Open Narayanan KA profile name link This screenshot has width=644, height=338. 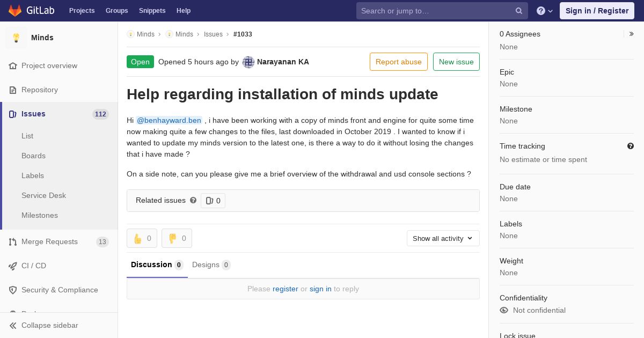[x=283, y=62]
